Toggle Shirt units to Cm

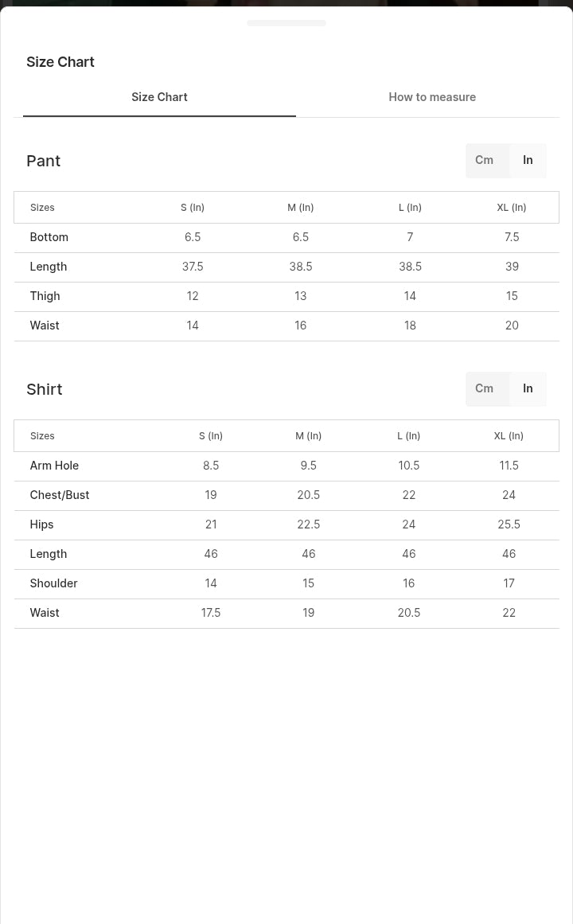(x=485, y=388)
